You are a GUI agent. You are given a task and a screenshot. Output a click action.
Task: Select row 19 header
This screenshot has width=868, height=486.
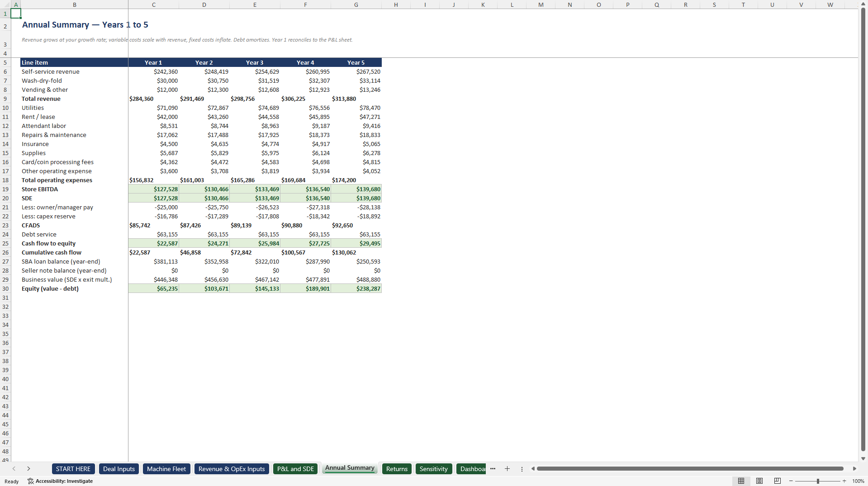5,189
